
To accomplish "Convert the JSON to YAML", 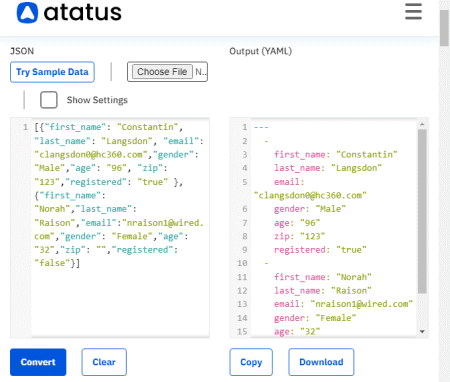I will pos(38,362).
